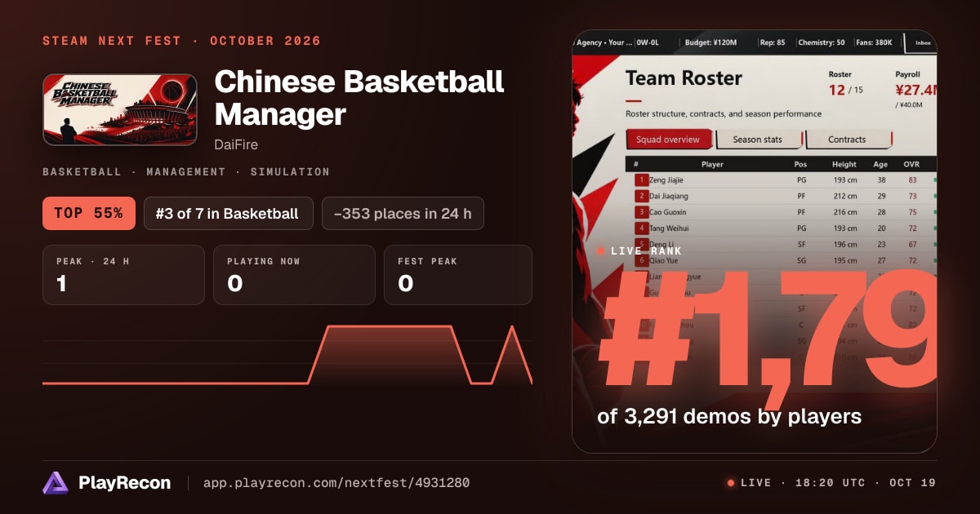
Task: Click the Team Roster heading
Action: (684, 78)
